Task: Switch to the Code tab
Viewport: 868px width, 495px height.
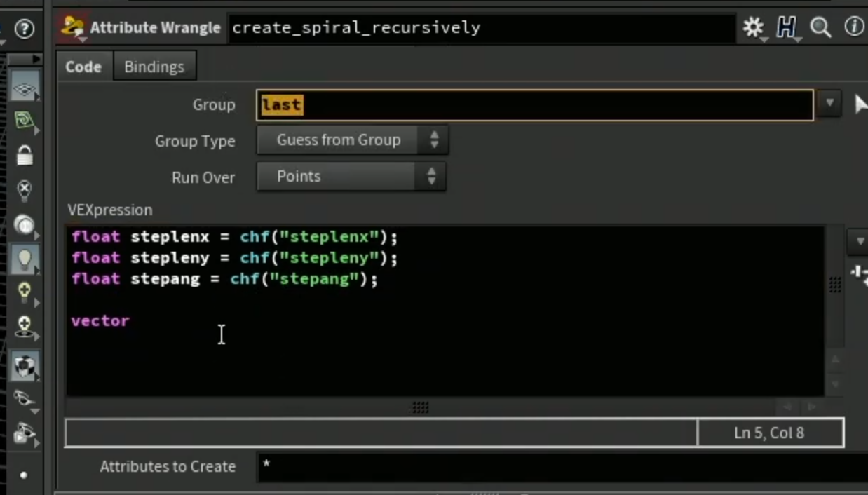Action: pos(83,67)
